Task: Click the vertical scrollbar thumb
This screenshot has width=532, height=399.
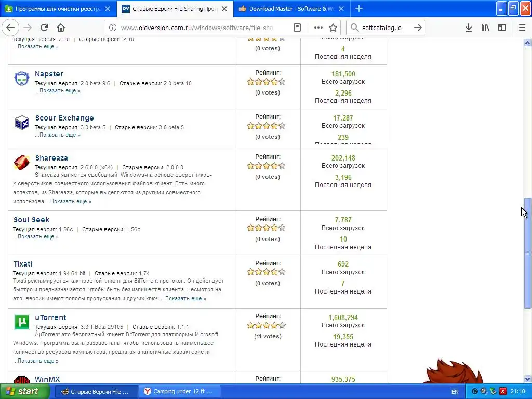Action: [x=527, y=253]
